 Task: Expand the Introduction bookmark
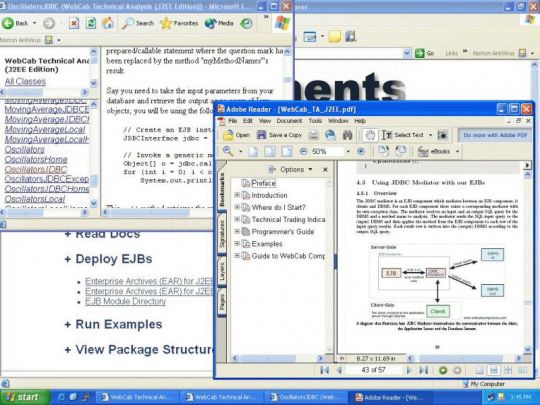pos(237,195)
